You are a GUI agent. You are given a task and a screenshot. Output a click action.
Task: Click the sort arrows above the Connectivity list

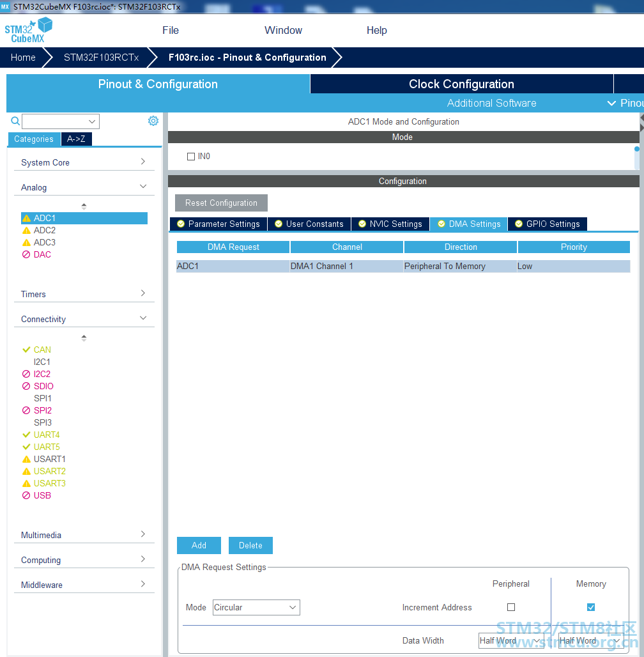coord(84,337)
